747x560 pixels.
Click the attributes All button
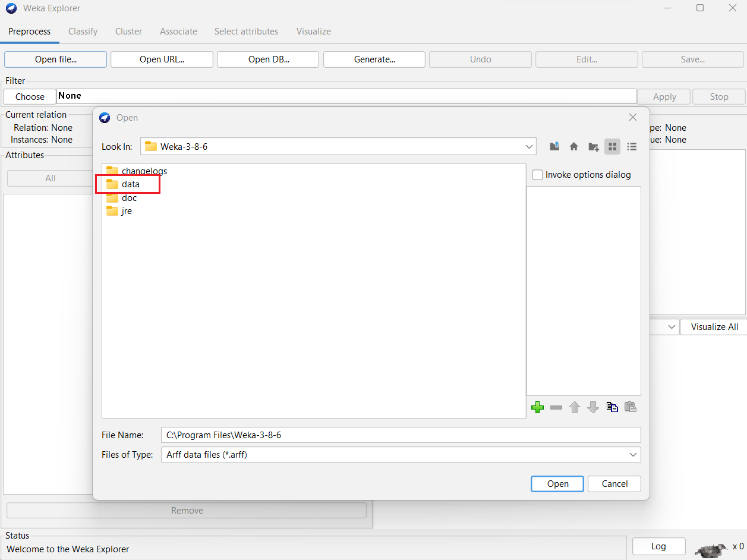click(51, 178)
